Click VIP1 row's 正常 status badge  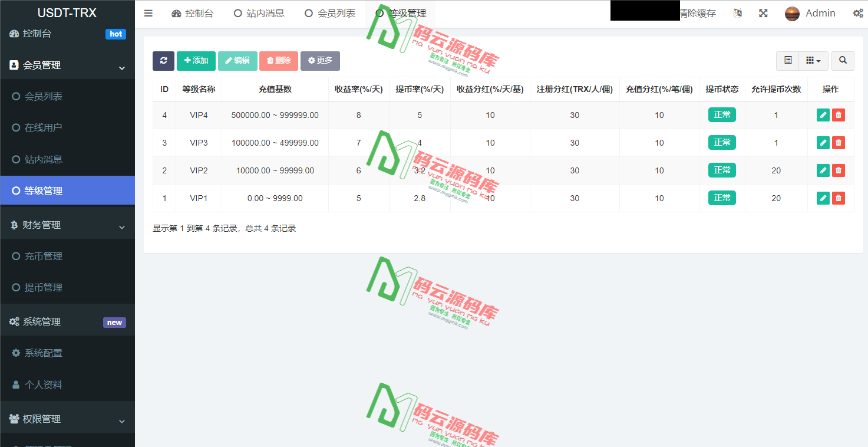click(722, 198)
